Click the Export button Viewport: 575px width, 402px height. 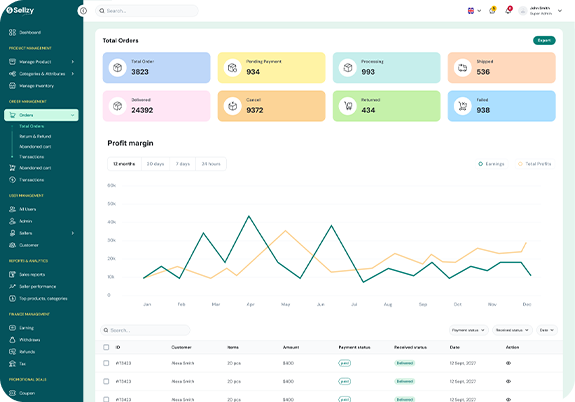tap(544, 40)
